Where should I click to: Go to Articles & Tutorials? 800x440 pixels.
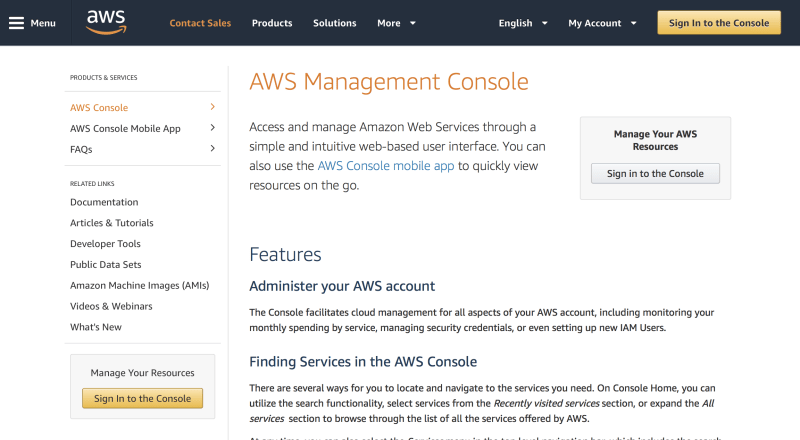112,223
